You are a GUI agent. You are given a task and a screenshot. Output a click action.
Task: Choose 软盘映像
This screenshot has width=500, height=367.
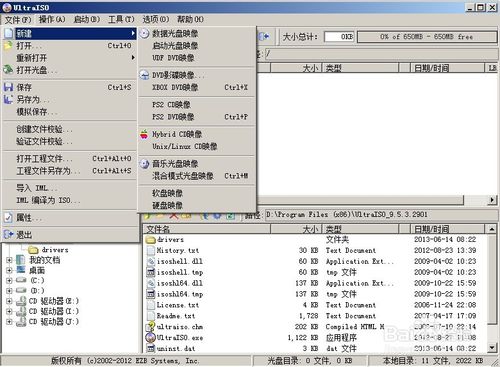(197, 193)
